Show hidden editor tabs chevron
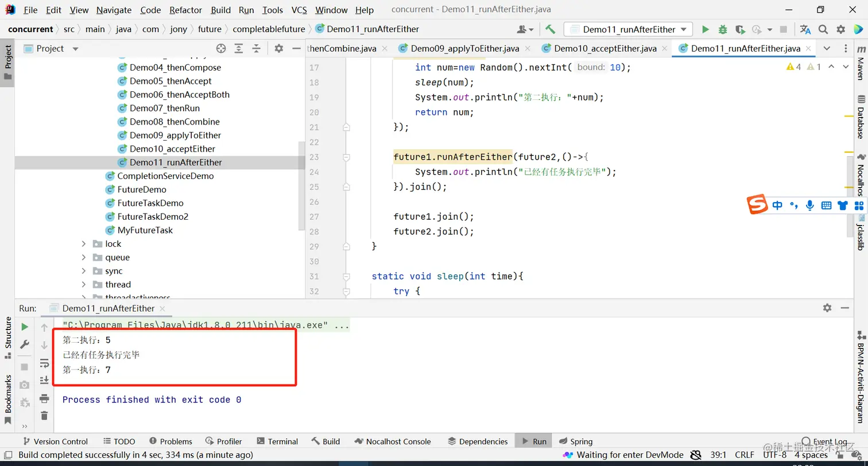 pyautogui.click(x=827, y=49)
